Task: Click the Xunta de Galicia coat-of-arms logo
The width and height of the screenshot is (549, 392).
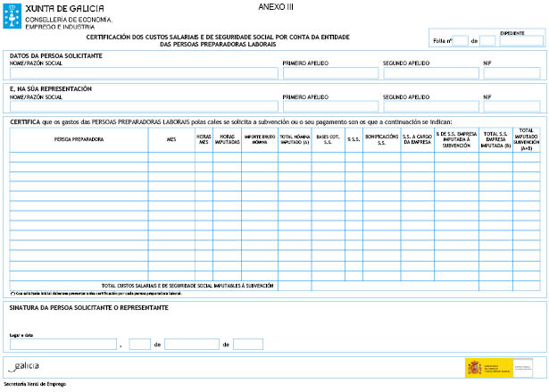Action: point(12,15)
